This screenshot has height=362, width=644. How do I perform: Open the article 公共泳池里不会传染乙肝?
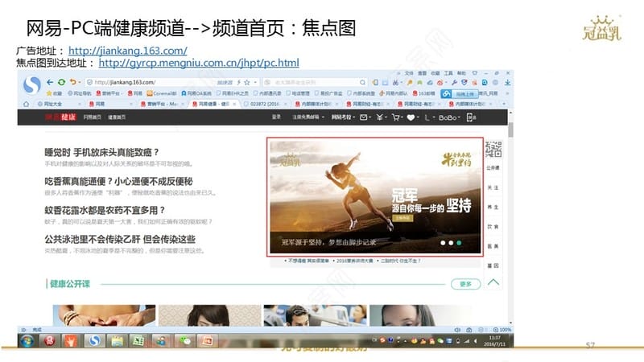(120, 239)
